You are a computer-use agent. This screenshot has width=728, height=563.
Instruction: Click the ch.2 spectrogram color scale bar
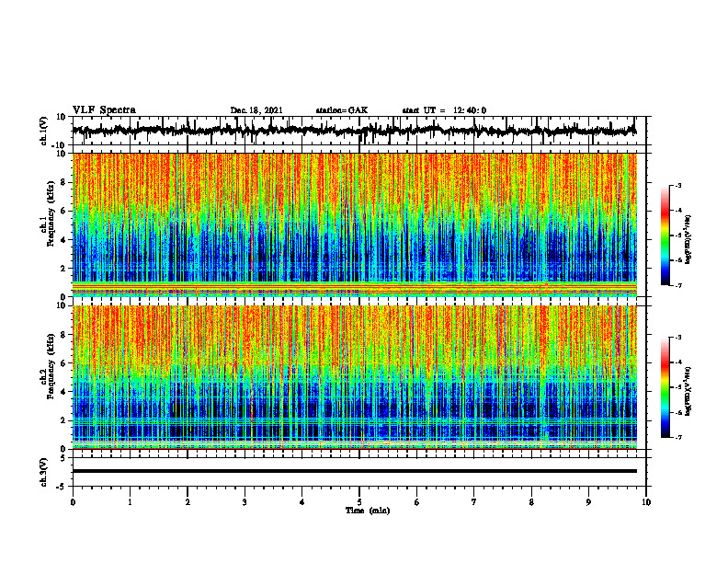(x=665, y=387)
